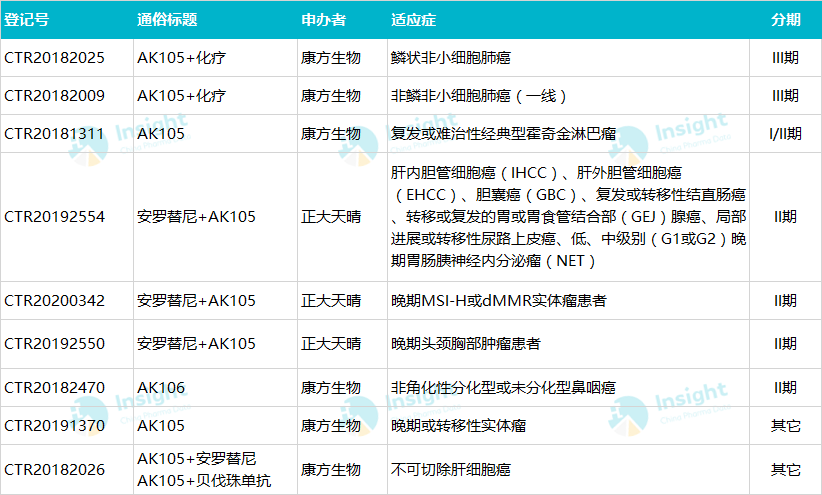The height and width of the screenshot is (495, 822).
Task: Click AK105+贝伐珠单抗 line in CTR20182026 row
Action: click(204, 480)
